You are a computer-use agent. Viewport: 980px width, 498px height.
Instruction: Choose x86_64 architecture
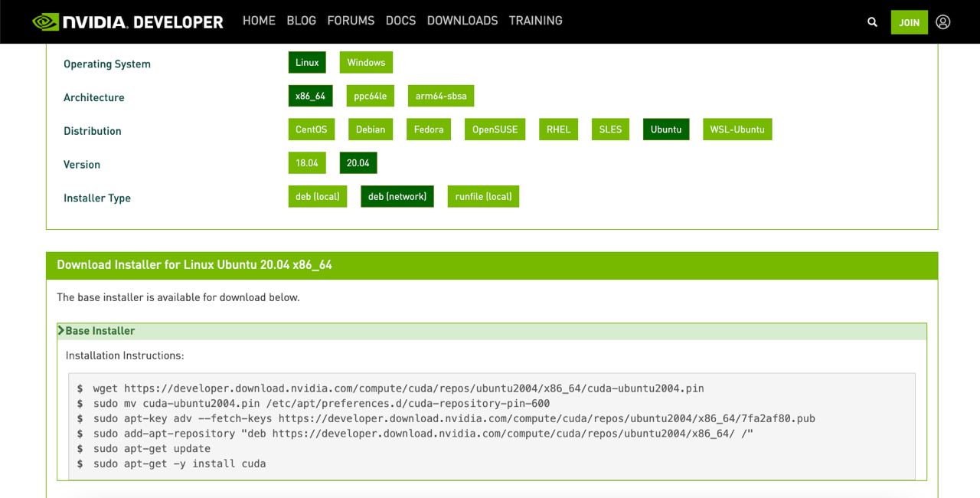pos(310,97)
